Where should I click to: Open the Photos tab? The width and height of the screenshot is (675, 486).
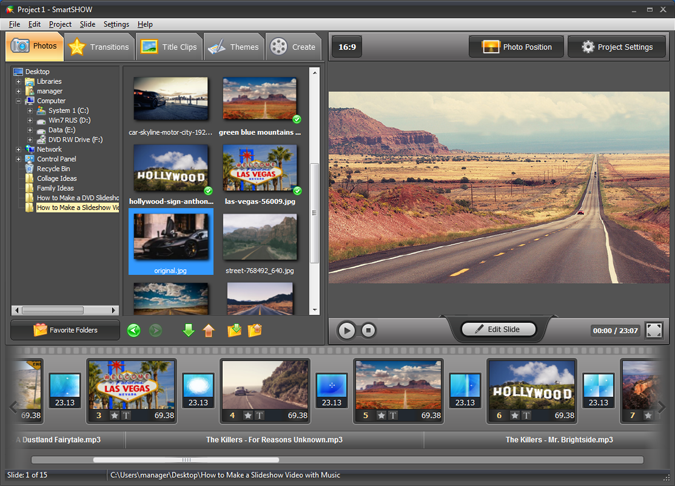[35, 46]
